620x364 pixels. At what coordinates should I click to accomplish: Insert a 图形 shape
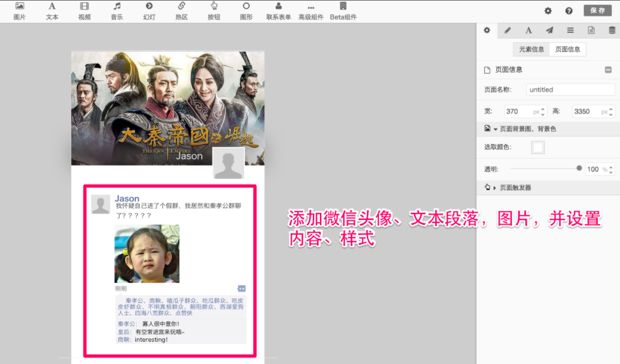pyautogui.click(x=246, y=11)
